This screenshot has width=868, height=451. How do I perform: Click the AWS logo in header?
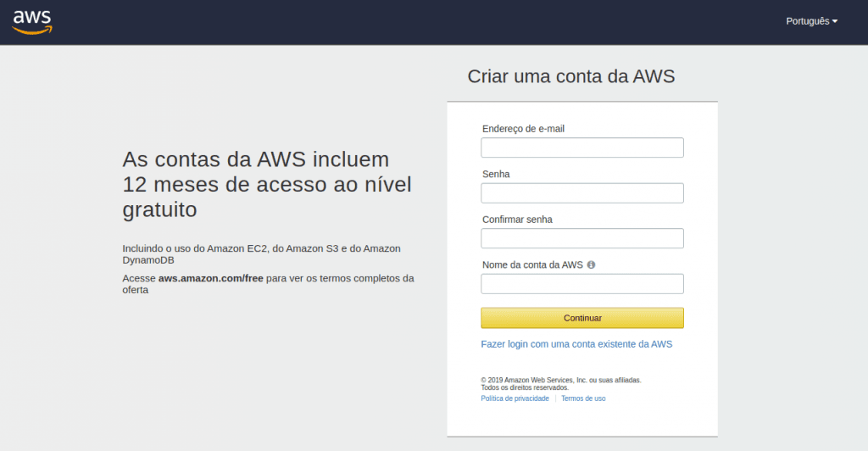point(32,21)
